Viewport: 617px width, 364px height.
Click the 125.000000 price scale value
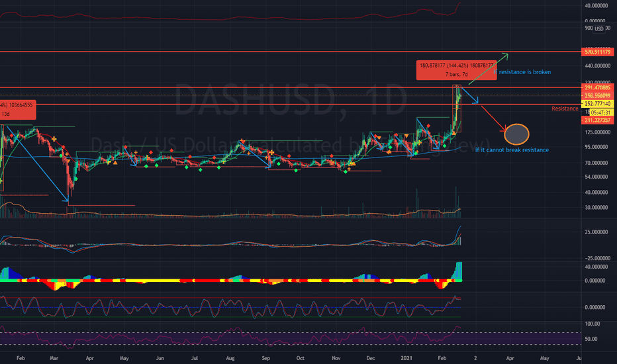pos(597,132)
